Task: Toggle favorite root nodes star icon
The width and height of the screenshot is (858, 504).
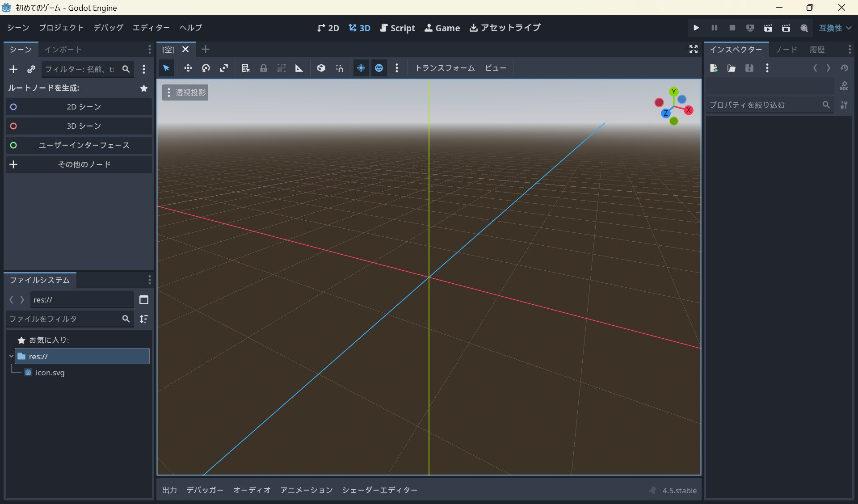Action: point(144,88)
